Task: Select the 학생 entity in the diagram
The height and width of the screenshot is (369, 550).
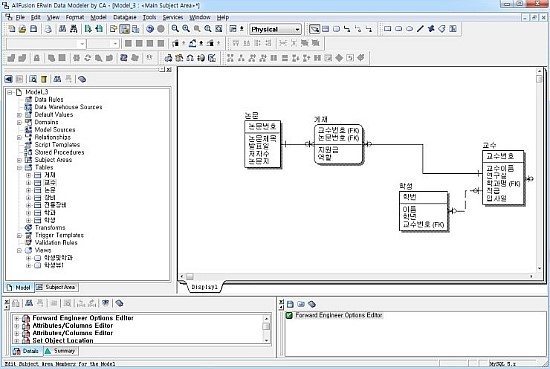Action: 423,211
